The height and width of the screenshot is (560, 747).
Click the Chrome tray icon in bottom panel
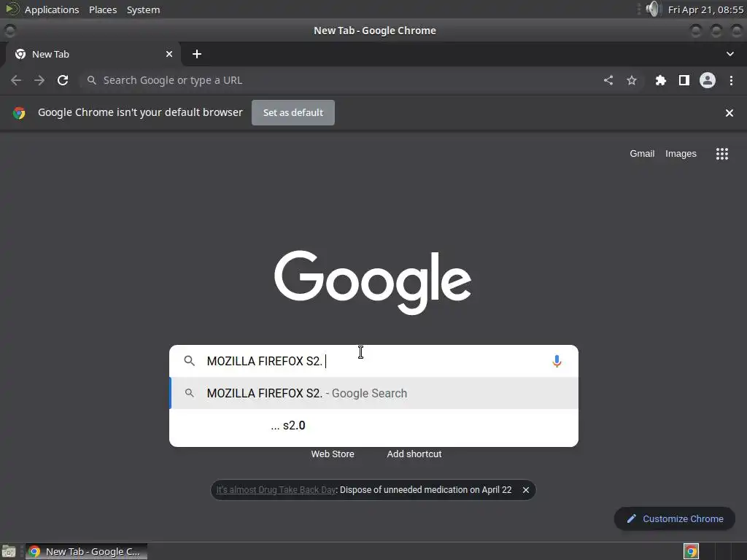click(x=692, y=551)
